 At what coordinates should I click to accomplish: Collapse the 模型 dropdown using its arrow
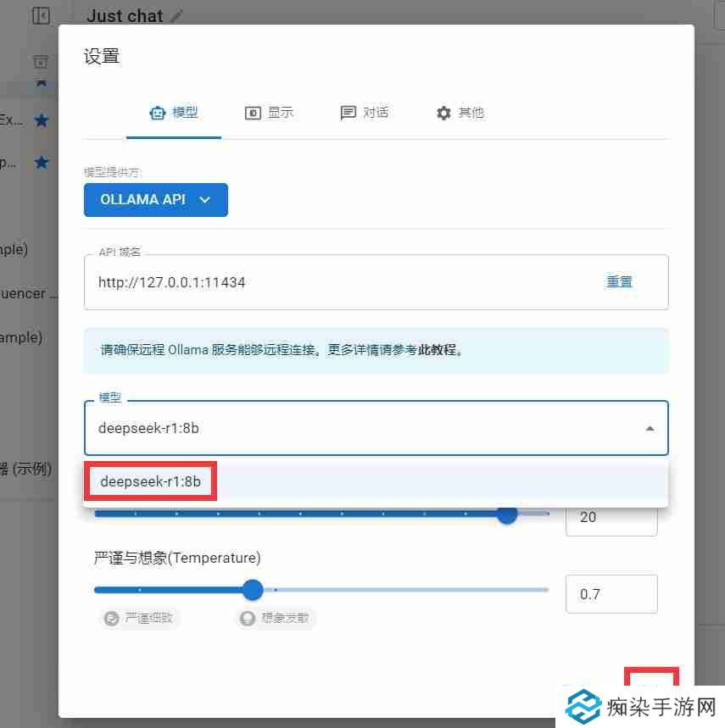(x=651, y=428)
